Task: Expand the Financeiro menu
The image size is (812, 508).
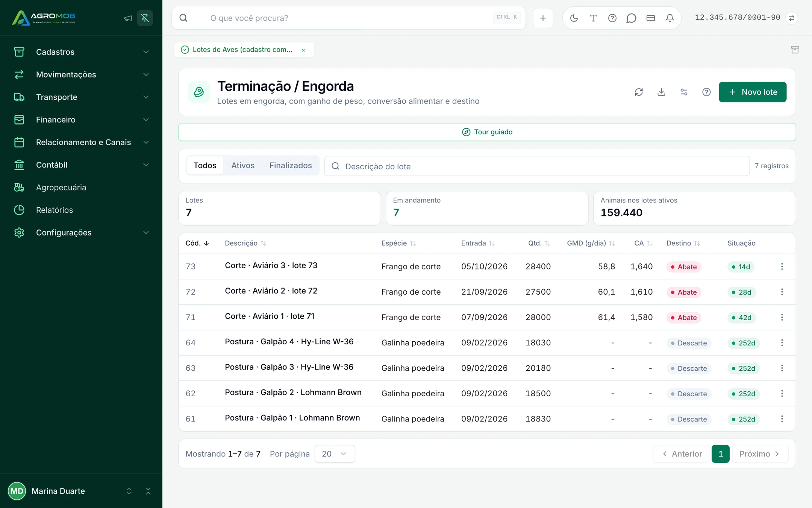Action: click(81, 120)
